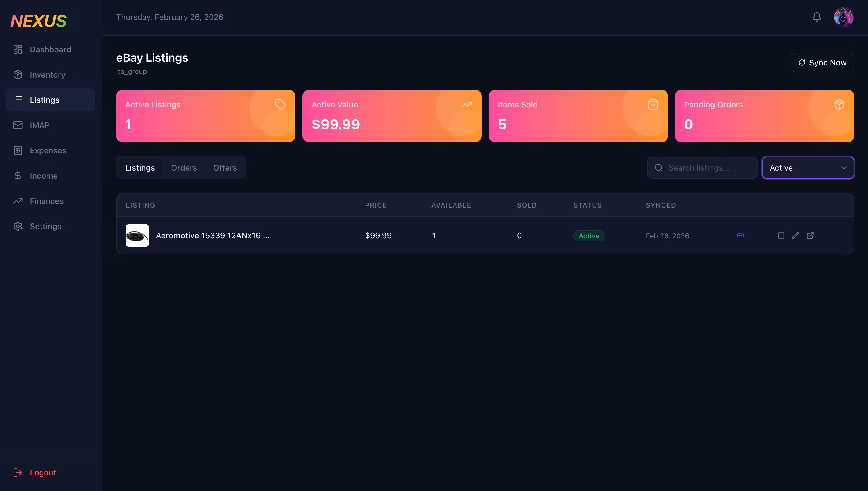Click the Pending Orders count 0

(x=688, y=124)
